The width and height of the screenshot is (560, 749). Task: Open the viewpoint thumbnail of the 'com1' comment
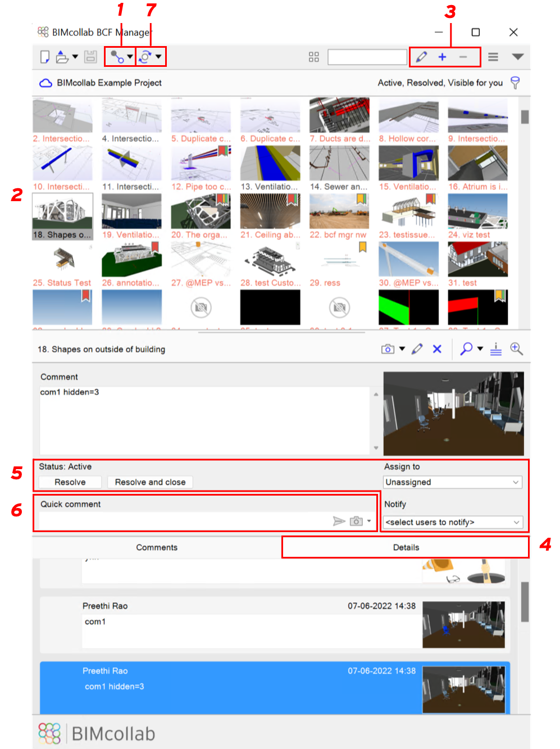point(463,625)
